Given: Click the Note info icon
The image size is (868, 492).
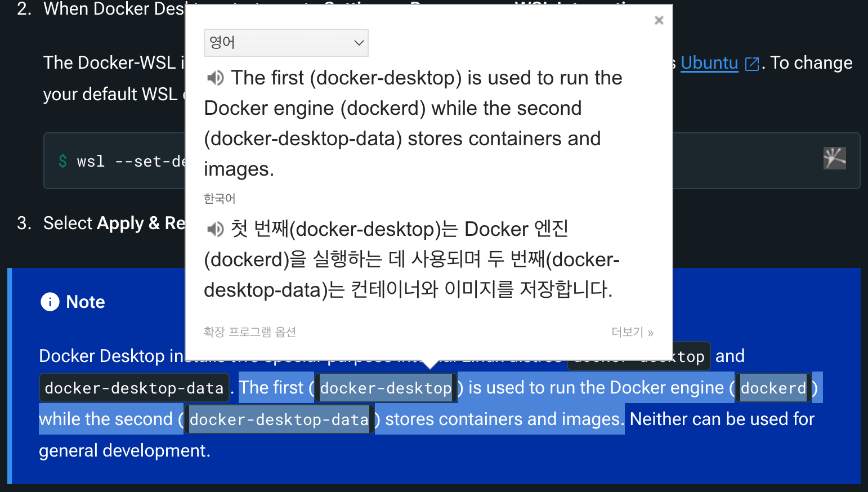Looking at the screenshot, I should 50,302.
